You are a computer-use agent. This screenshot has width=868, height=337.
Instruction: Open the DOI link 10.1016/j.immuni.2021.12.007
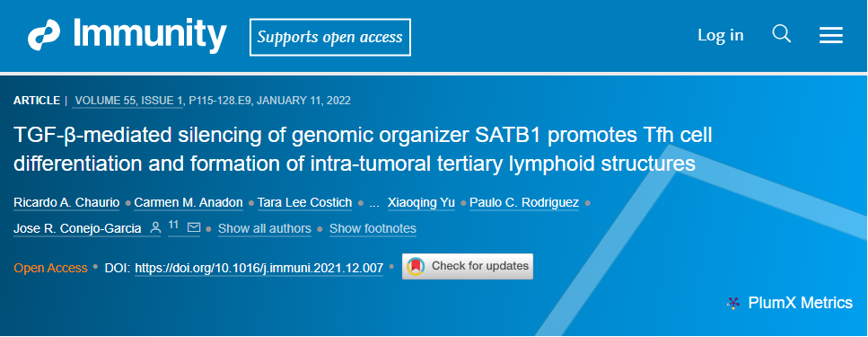pos(259,269)
